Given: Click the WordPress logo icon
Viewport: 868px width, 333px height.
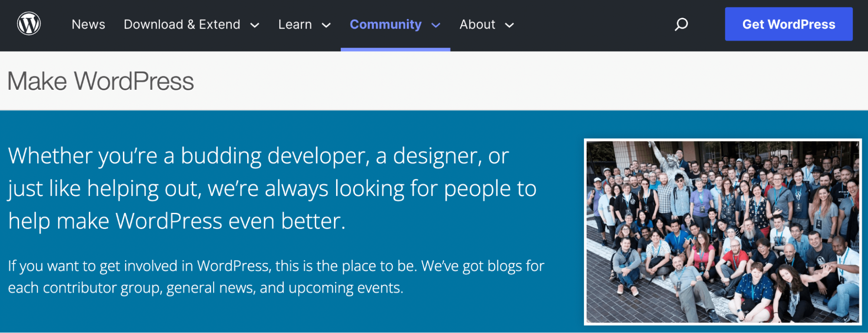Looking at the screenshot, I should point(29,24).
